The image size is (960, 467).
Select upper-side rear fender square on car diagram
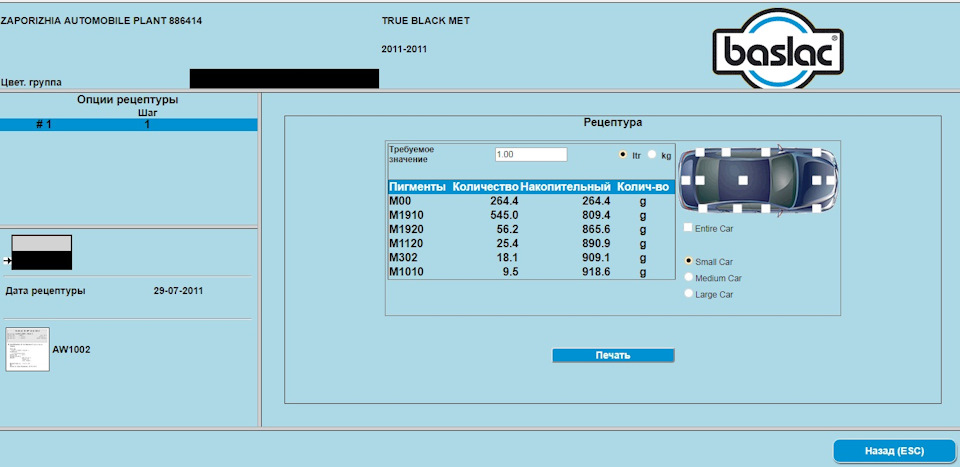(x=700, y=152)
